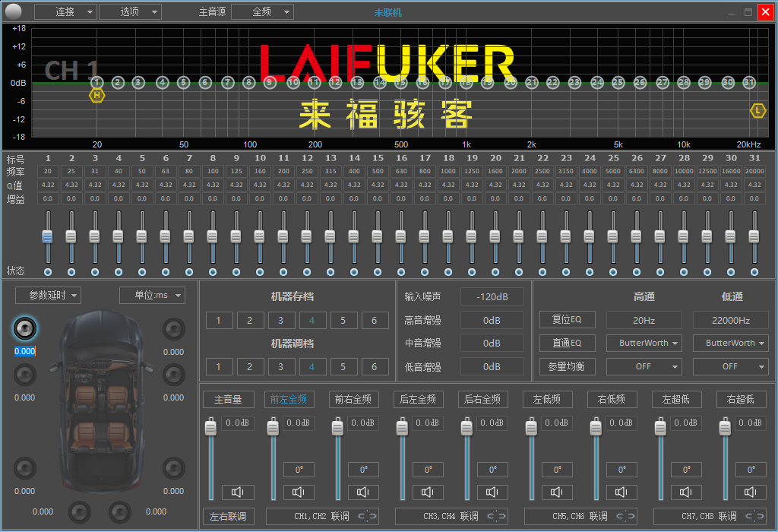The height and width of the screenshot is (532, 778).
Task: Mute the 左低频 channel
Action: pos(557,492)
